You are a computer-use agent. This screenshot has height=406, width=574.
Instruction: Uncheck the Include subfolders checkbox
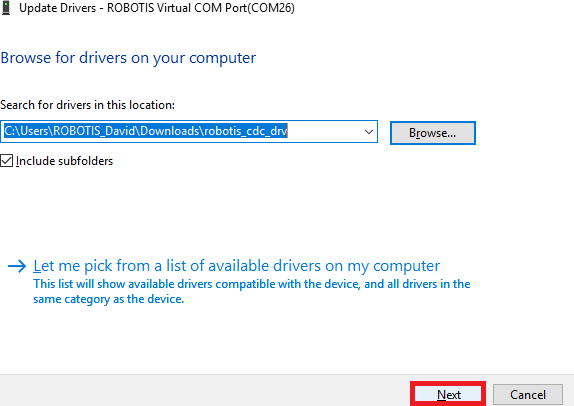pyautogui.click(x=7, y=161)
